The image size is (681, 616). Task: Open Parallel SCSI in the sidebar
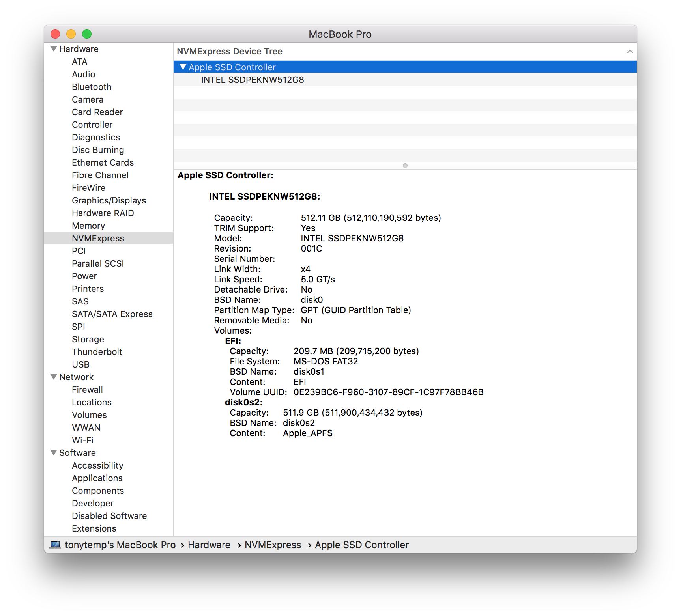(98, 263)
